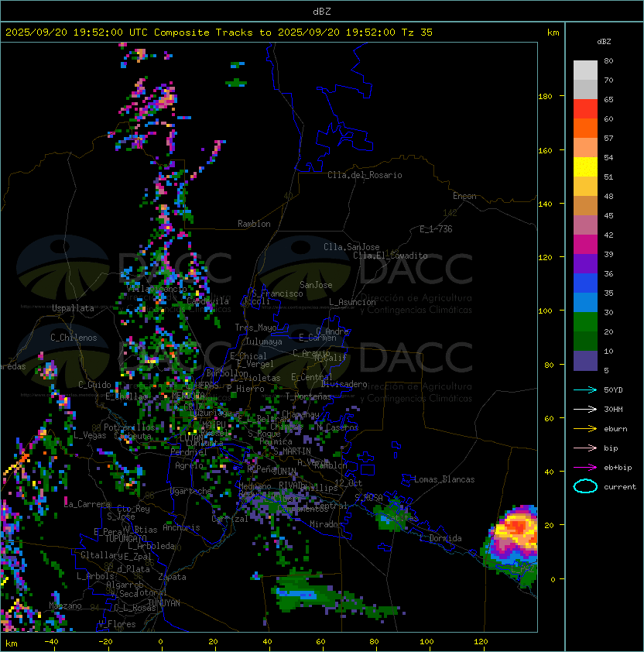The image size is (644, 652).
Task: Click the cyan 50YD arrow legend icon
Action: [x=585, y=390]
